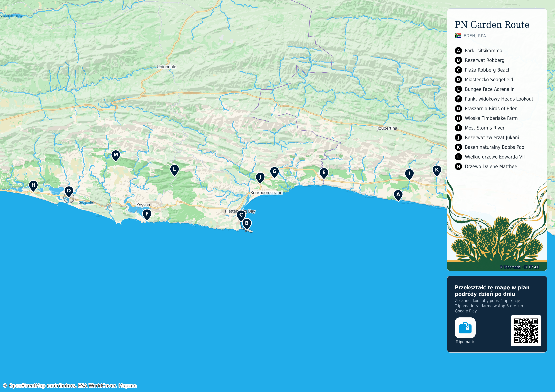Click the QR code image
This screenshot has height=392, width=555.
(526, 331)
